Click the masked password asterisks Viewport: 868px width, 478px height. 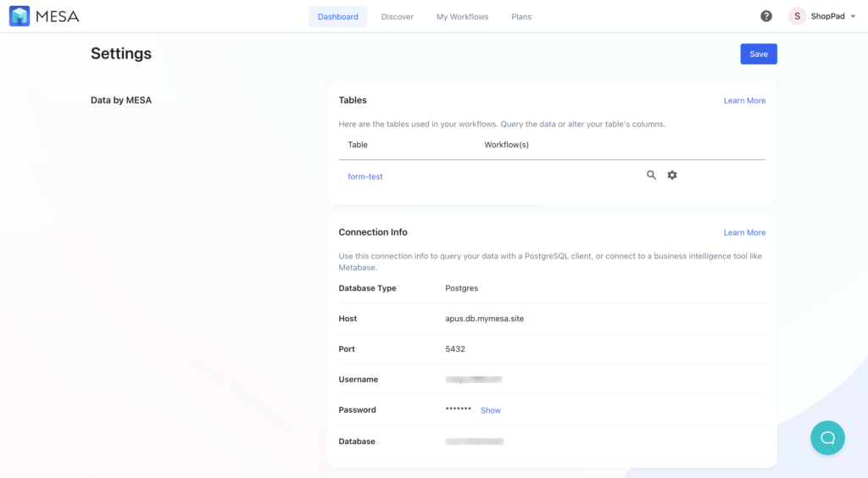(x=459, y=409)
